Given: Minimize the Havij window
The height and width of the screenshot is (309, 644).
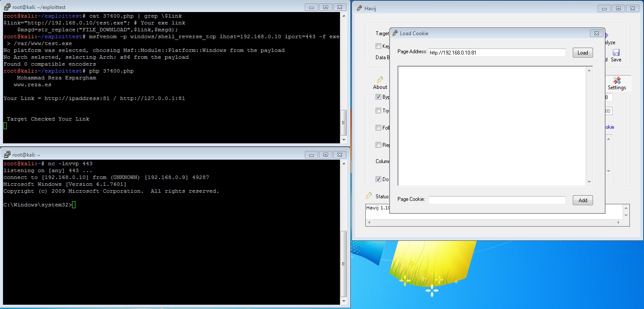Looking at the screenshot, I should (x=604, y=8).
